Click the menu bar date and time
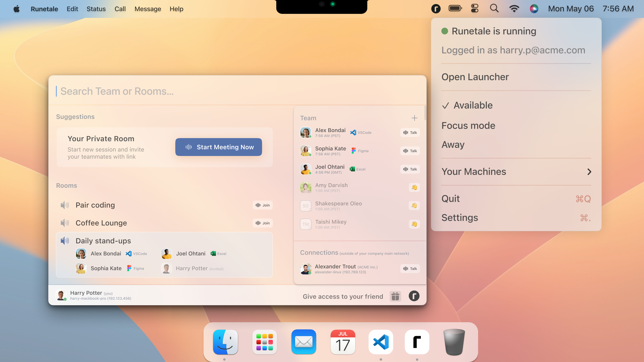This screenshot has height=362, width=644. coord(591,9)
